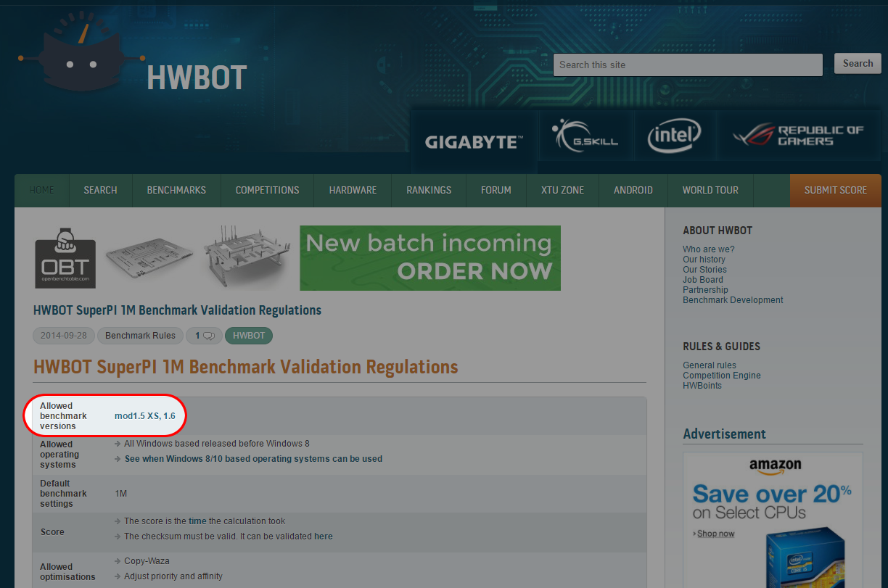888x588 pixels.
Task: Open the HARDWARE navigation item
Action: (x=353, y=190)
